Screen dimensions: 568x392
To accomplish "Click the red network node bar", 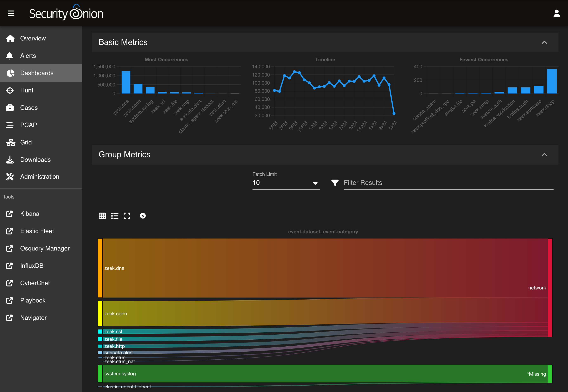I will click(x=550, y=288).
